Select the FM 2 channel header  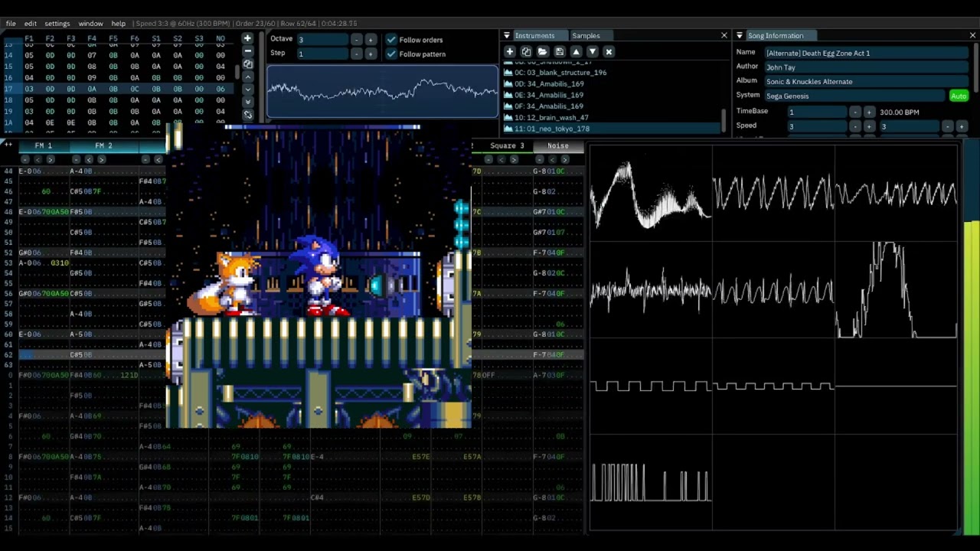103,145
